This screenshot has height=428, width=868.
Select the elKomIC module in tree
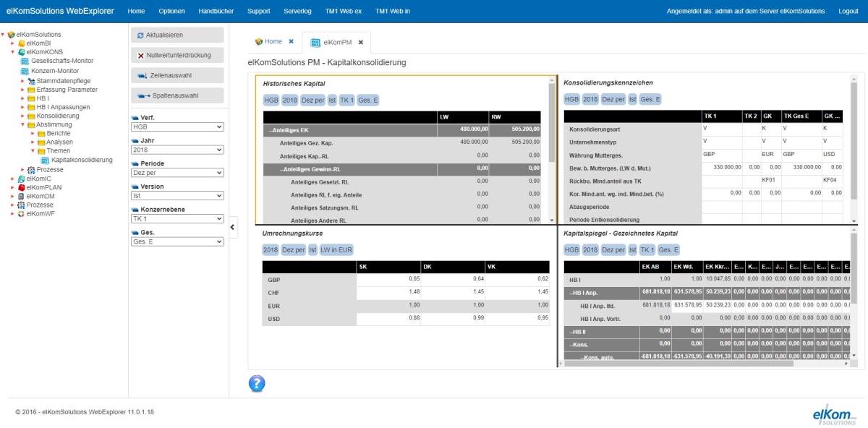(x=34, y=178)
